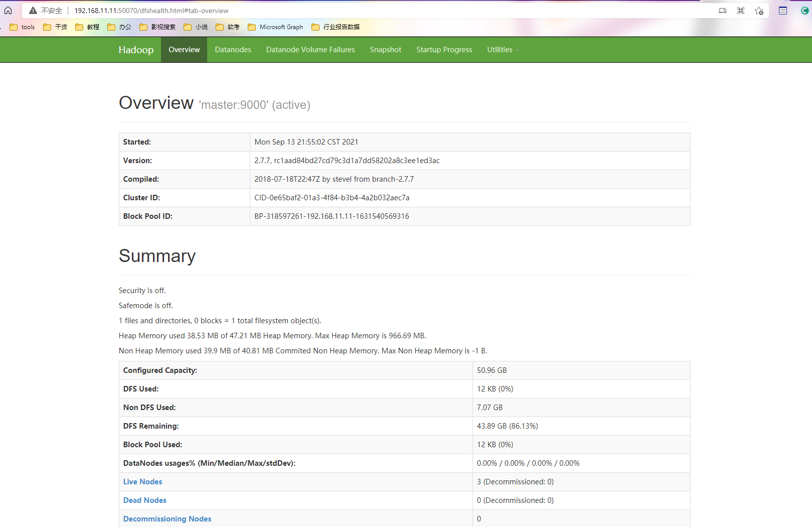Click the Heap Memory used line
This screenshot has width=812, height=527.
272,336
